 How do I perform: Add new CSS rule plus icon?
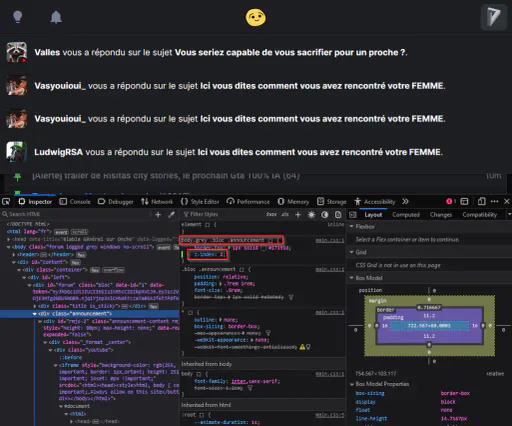click(298, 215)
